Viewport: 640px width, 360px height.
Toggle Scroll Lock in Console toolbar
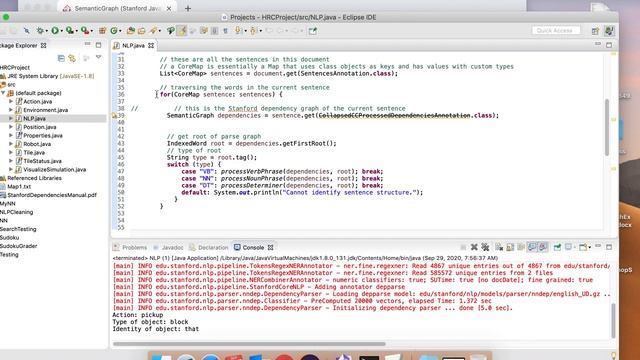tap(510, 247)
